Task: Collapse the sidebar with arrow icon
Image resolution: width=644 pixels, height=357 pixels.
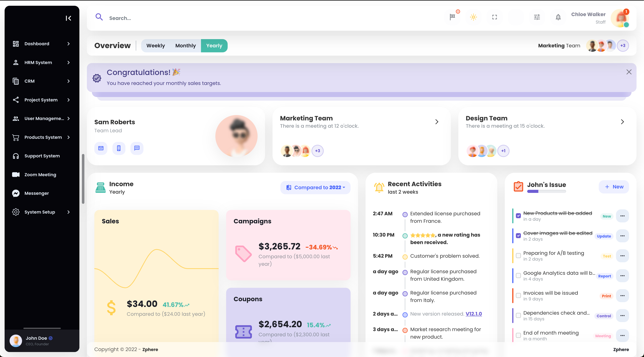Action: [68, 18]
